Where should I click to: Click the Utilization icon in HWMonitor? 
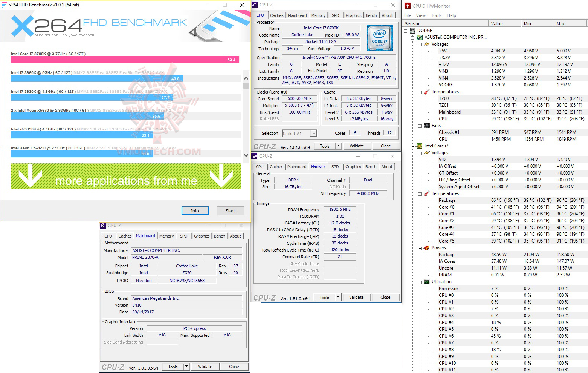coord(426,282)
